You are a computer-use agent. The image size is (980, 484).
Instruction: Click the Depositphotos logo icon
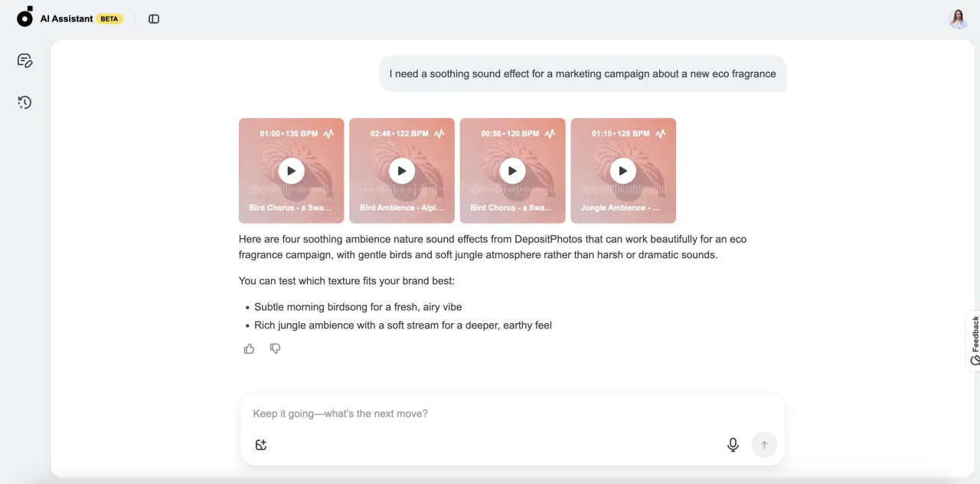click(24, 17)
